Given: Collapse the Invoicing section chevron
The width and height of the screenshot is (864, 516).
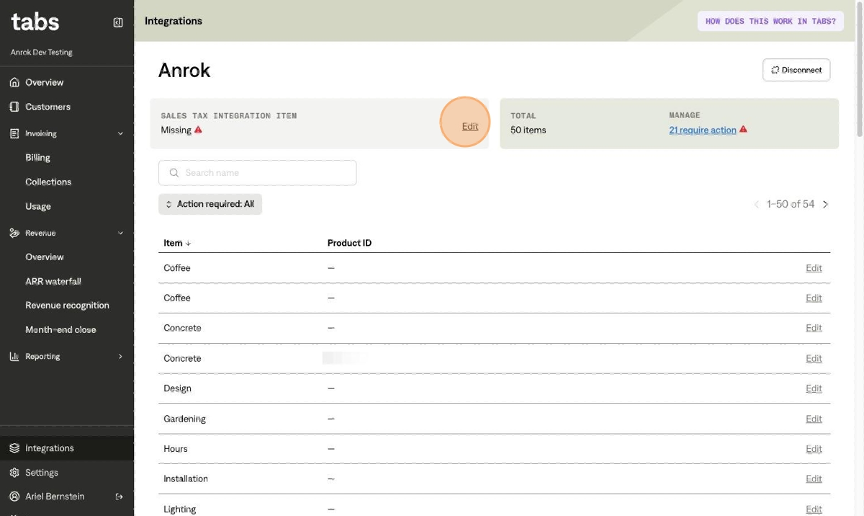Looking at the screenshot, I should [120, 133].
